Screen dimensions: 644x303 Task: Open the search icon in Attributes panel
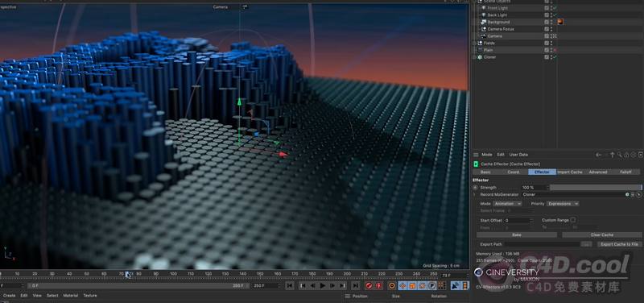(619, 155)
